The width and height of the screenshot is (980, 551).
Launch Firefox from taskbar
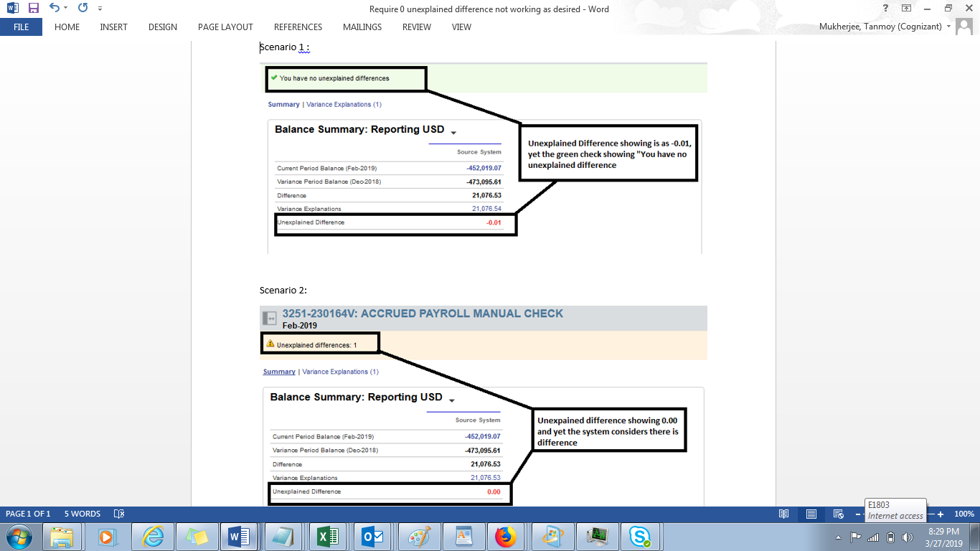[x=506, y=537]
